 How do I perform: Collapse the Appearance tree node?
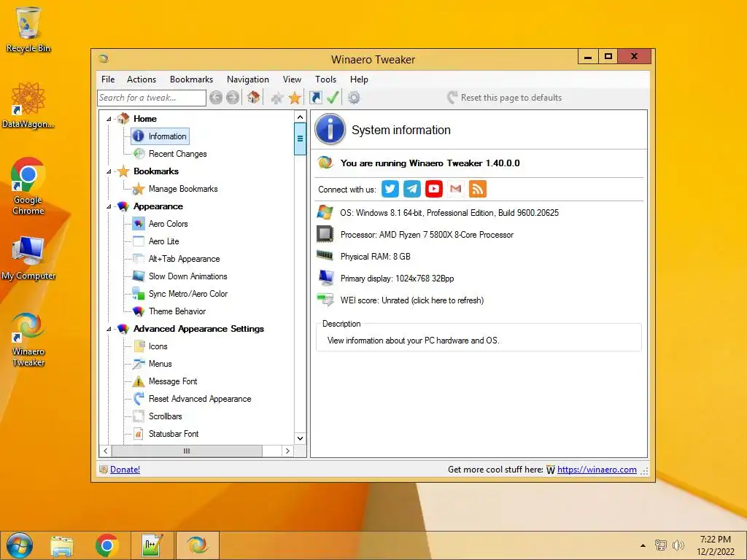[109, 206]
